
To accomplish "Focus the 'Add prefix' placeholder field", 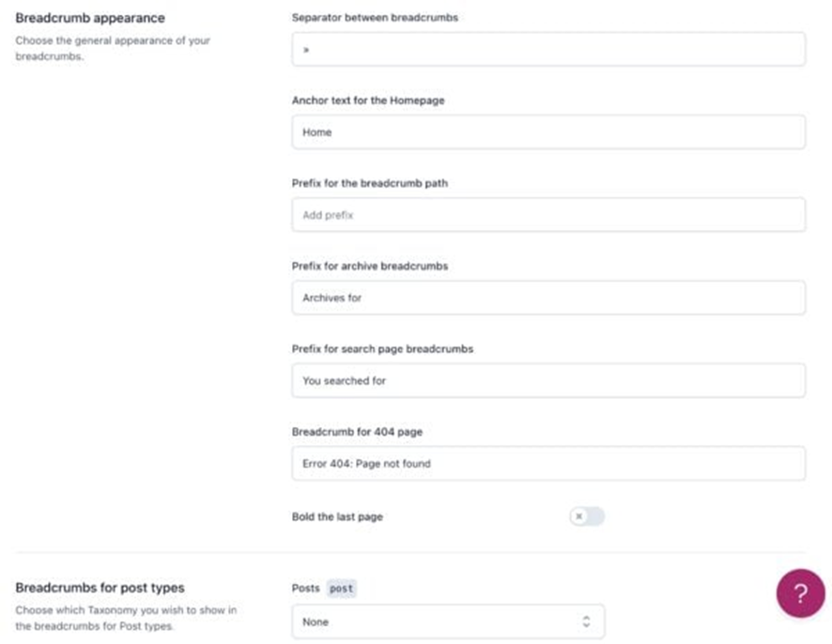I will (x=548, y=214).
